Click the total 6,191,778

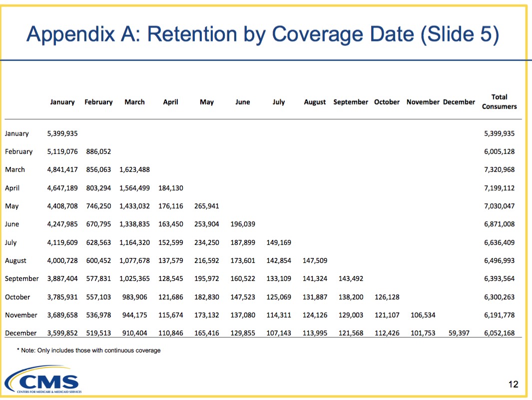click(499, 315)
